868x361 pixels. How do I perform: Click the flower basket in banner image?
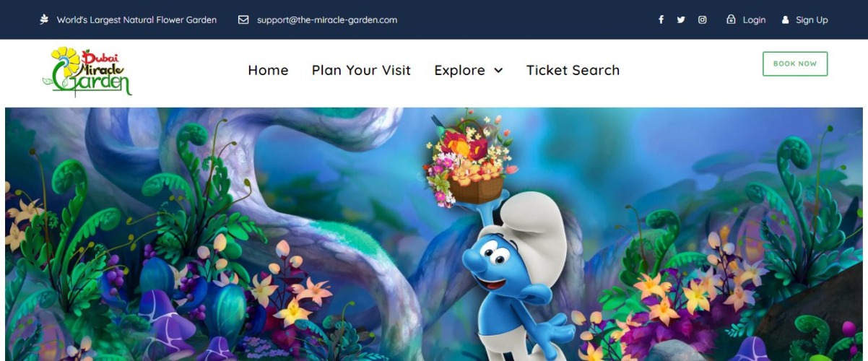click(469, 159)
